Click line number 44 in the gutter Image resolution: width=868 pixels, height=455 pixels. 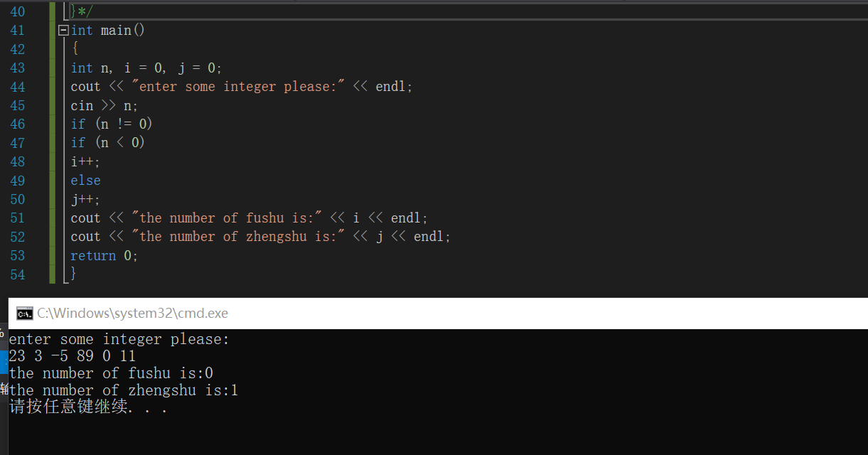(17, 87)
